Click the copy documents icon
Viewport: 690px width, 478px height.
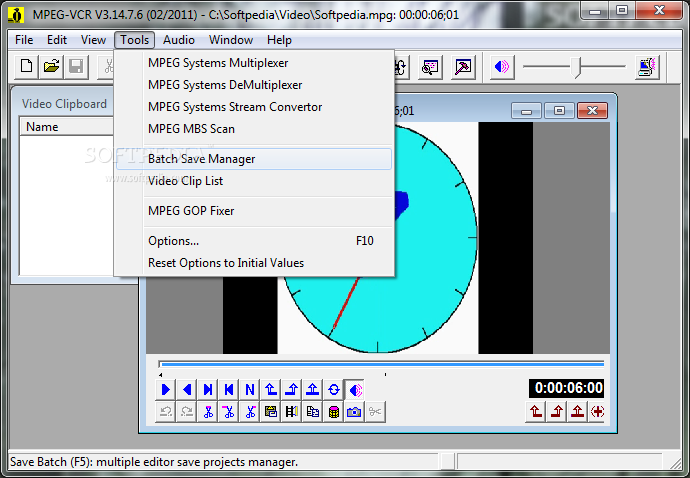pyautogui.click(x=312, y=412)
